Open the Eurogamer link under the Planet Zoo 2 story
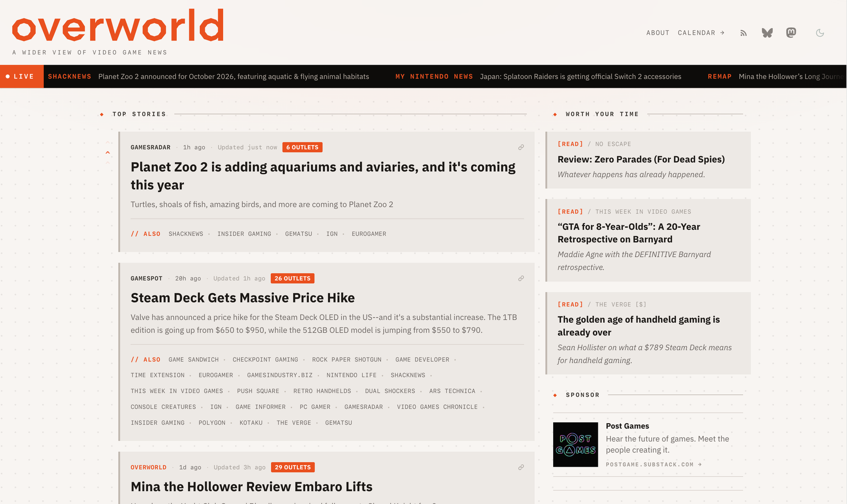This screenshot has width=847, height=504. 369,234
